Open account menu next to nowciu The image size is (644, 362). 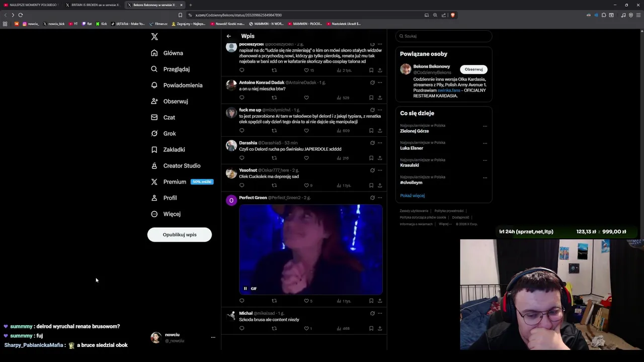(213, 337)
